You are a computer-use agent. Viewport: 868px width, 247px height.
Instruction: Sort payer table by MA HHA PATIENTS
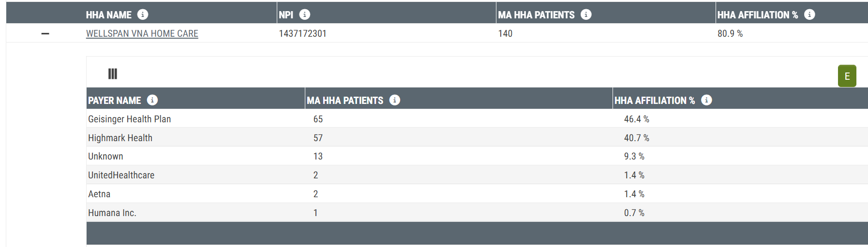click(345, 101)
